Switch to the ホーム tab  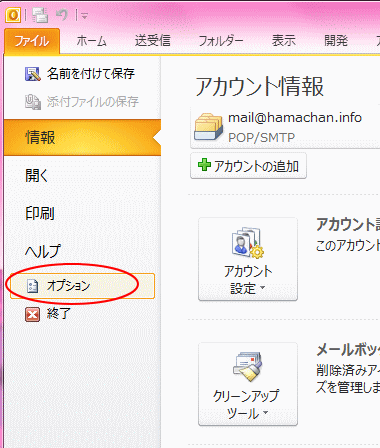pyautogui.click(x=91, y=41)
